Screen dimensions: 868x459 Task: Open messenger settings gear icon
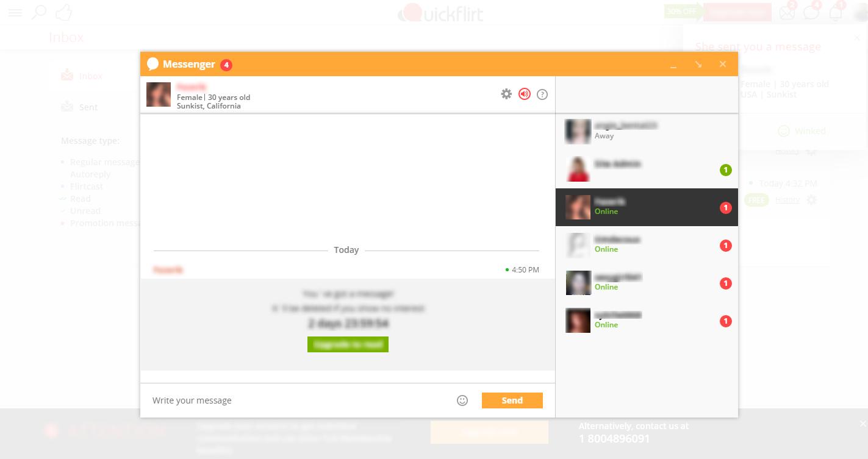506,94
